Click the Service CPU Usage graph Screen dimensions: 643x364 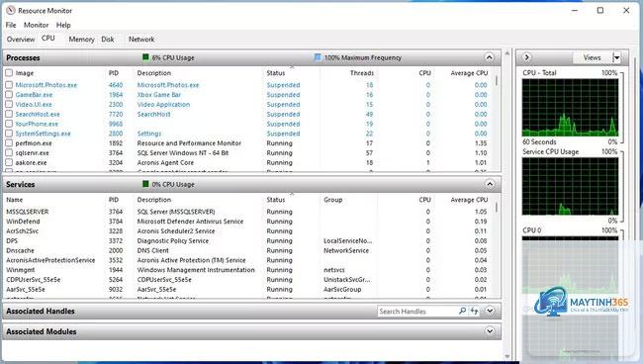pyautogui.click(x=570, y=187)
